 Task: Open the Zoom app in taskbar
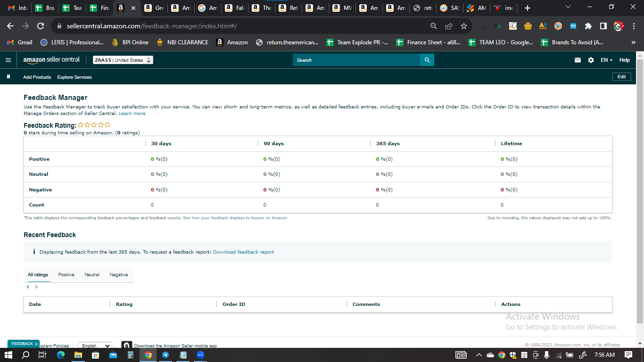(x=200, y=355)
